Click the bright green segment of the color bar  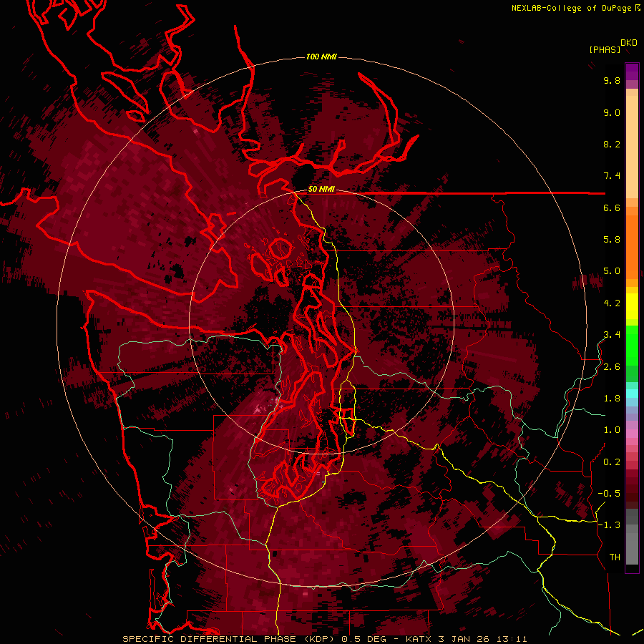pyautogui.click(x=632, y=346)
